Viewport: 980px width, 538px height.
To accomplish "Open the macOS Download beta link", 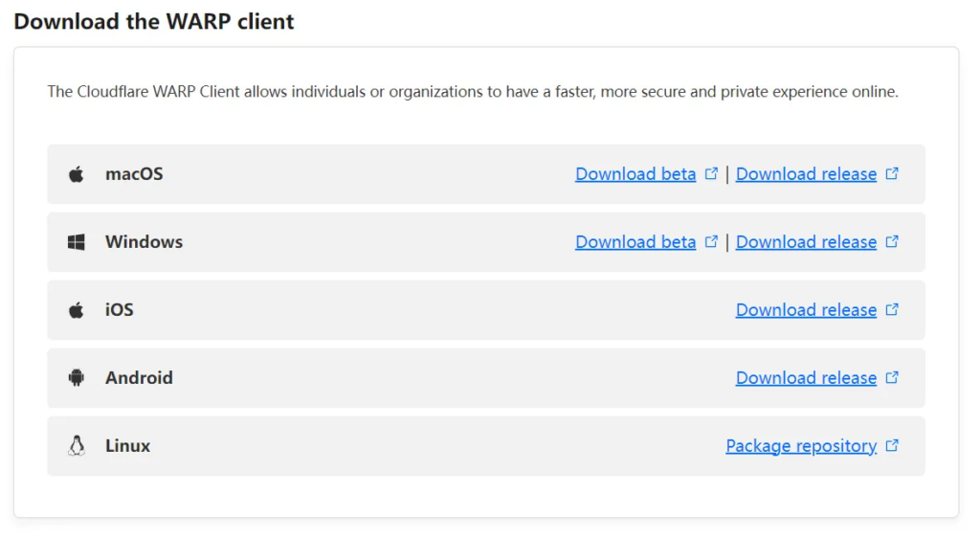I will click(635, 174).
